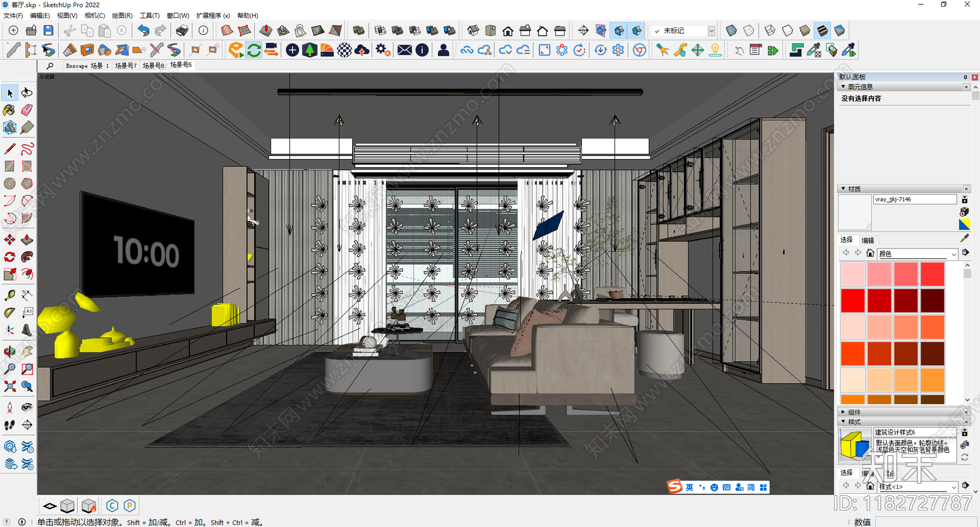Choose the Zoom magnifier tool
Screen dimensions: 980x527
[x=10, y=369]
